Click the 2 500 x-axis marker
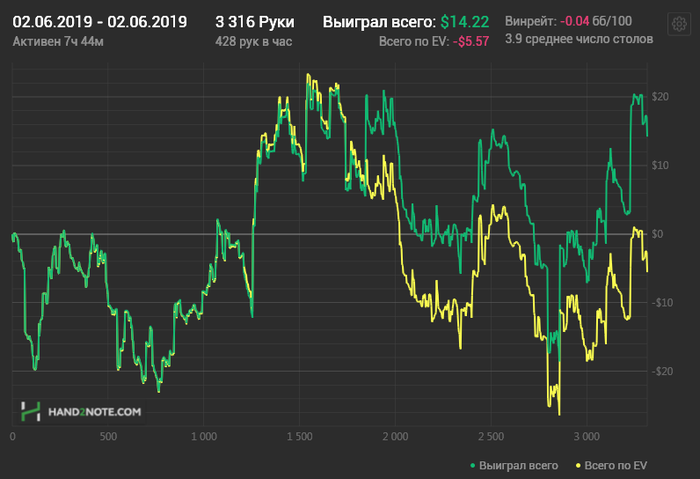This screenshot has width=700, height=479. [x=490, y=437]
